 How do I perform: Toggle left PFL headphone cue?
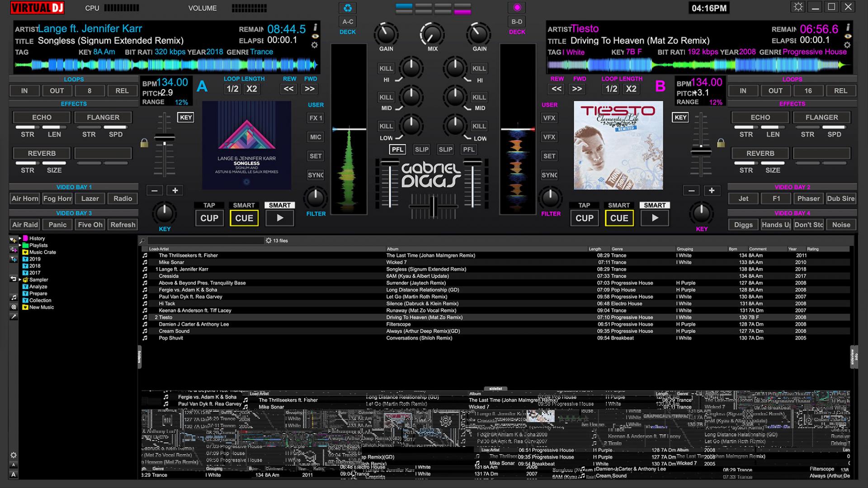point(397,149)
